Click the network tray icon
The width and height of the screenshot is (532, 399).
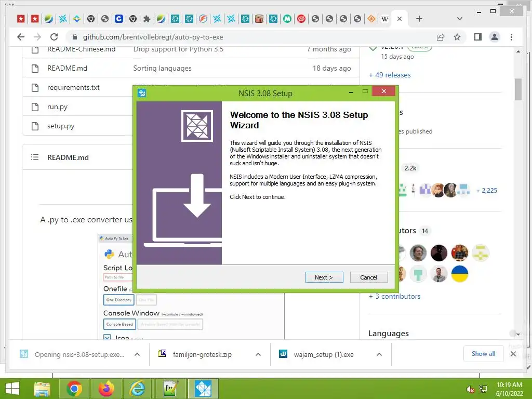tap(483, 389)
